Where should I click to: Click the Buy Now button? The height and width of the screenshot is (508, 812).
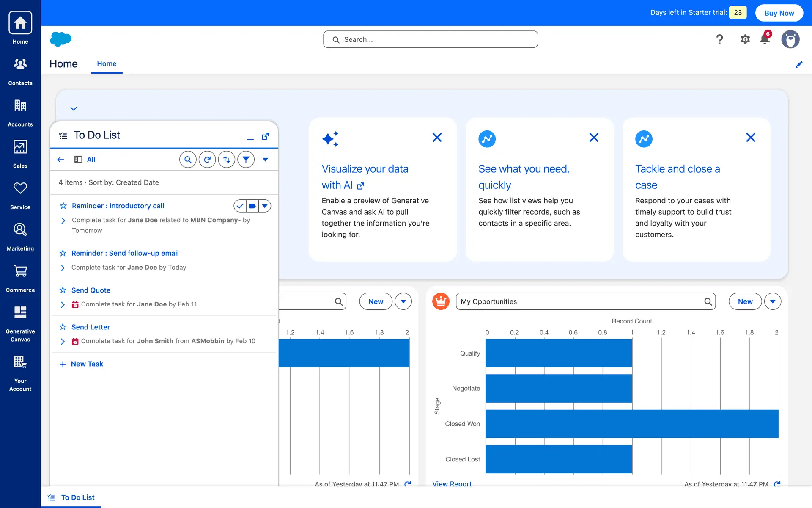click(779, 13)
